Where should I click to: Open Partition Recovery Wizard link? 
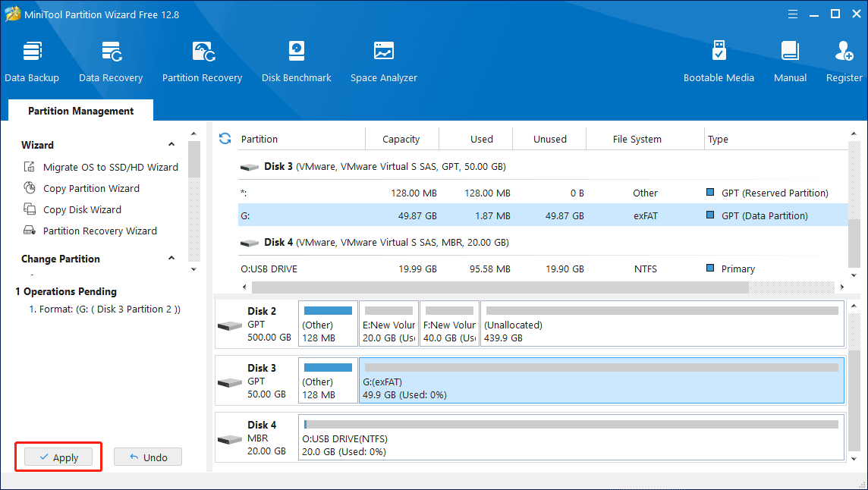(x=100, y=231)
